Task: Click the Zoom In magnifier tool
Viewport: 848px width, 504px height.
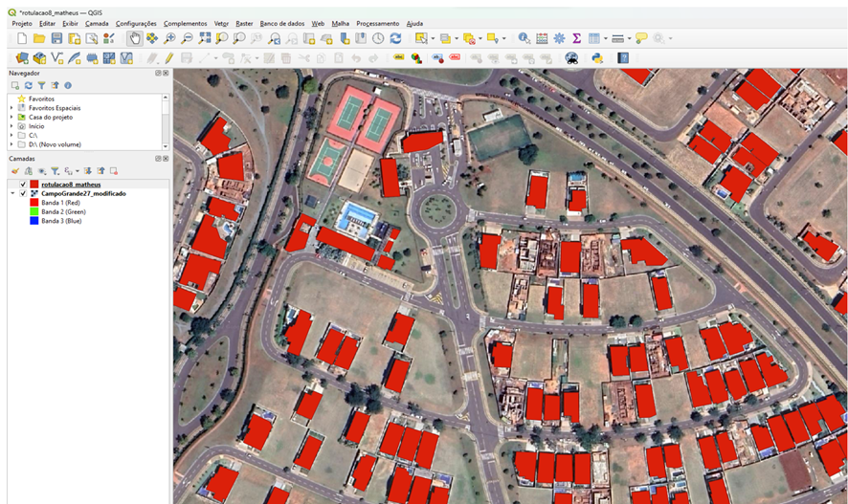Action: 169,38
